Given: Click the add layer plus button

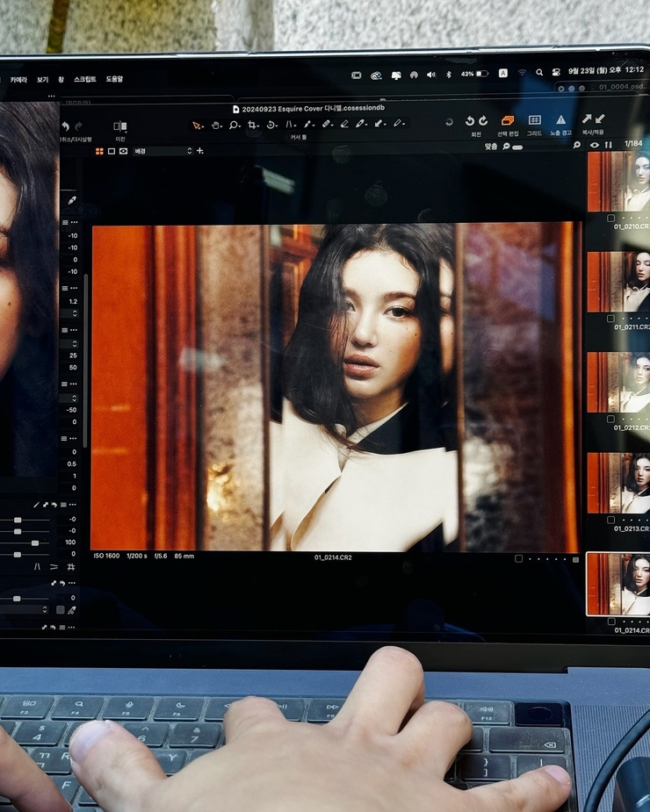Looking at the screenshot, I should click(x=200, y=151).
